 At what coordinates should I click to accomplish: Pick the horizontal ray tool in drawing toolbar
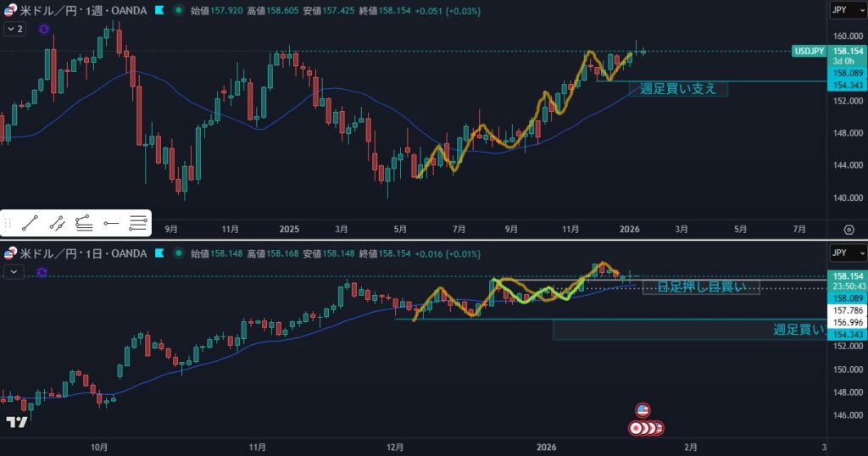(x=111, y=224)
